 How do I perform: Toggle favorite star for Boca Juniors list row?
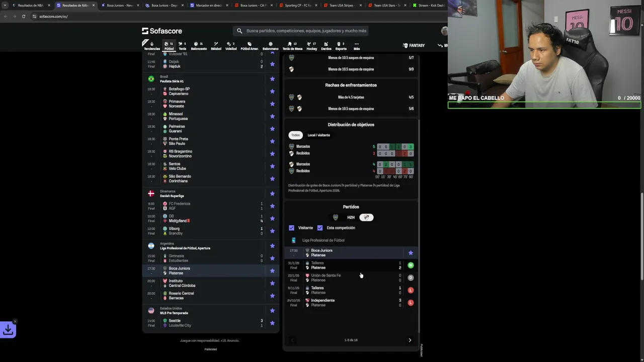click(272, 270)
